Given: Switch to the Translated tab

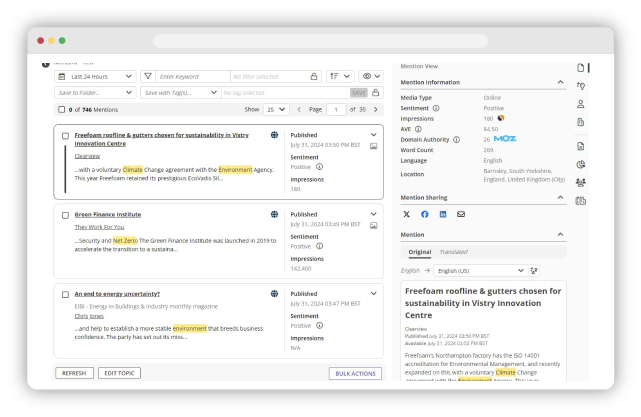Looking at the screenshot, I should [453, 252].
